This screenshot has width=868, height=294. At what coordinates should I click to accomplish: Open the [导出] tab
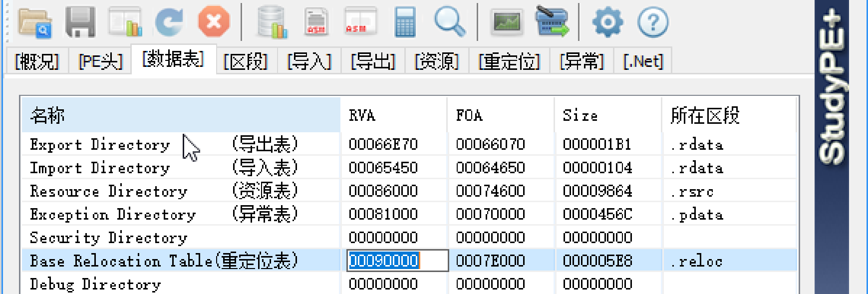click(373, 61)
